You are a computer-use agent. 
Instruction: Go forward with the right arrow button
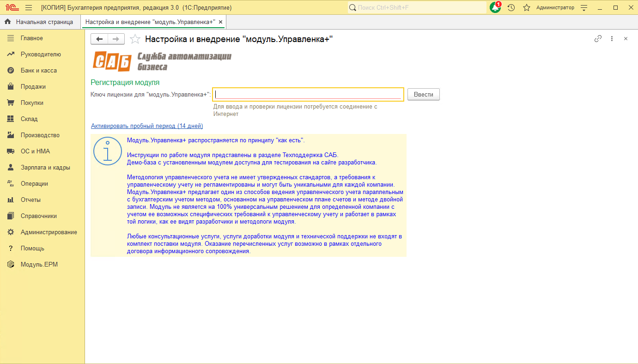(116, 39)
